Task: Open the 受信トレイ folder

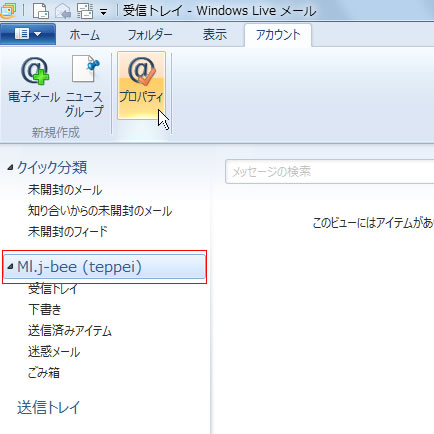Action: coord(53,289)
